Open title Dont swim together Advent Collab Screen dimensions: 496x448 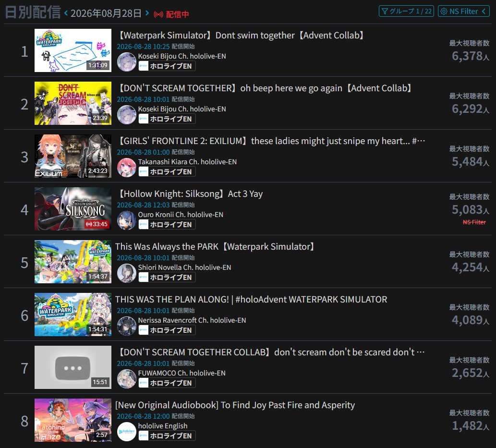[241, 35]
